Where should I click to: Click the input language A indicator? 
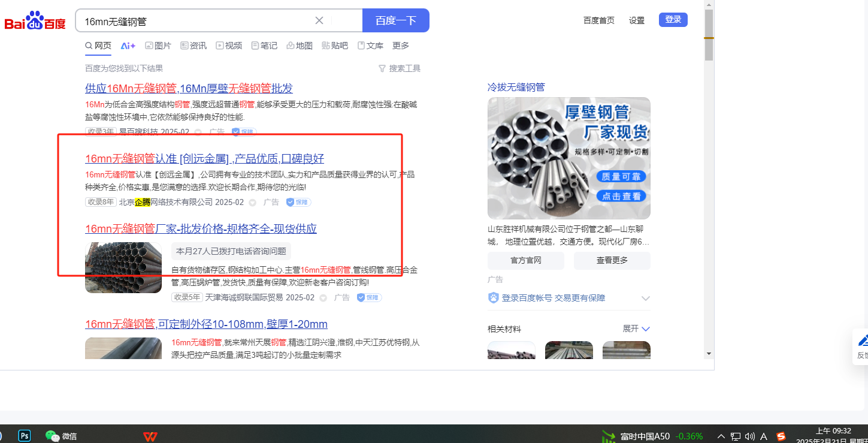pos(764,436)
